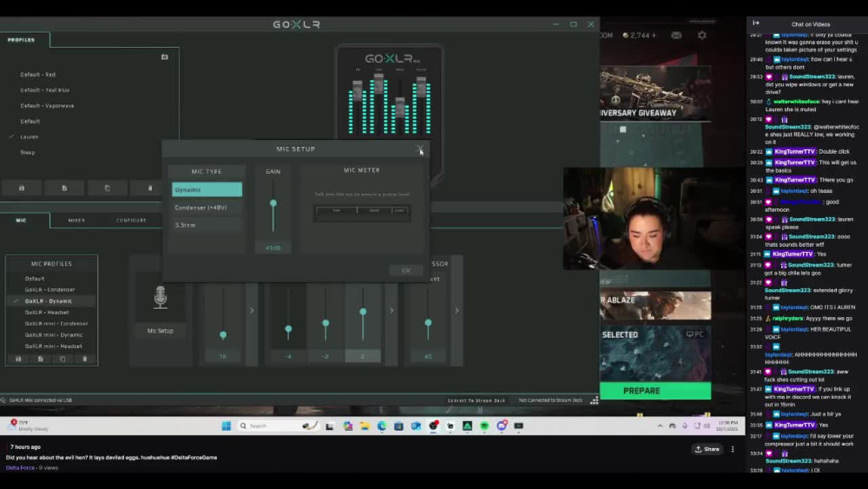Viewport: 868px width, 489px height.
Task: Click the Gain slider handle in Mic Setup
Action: [x=273, y=204]
